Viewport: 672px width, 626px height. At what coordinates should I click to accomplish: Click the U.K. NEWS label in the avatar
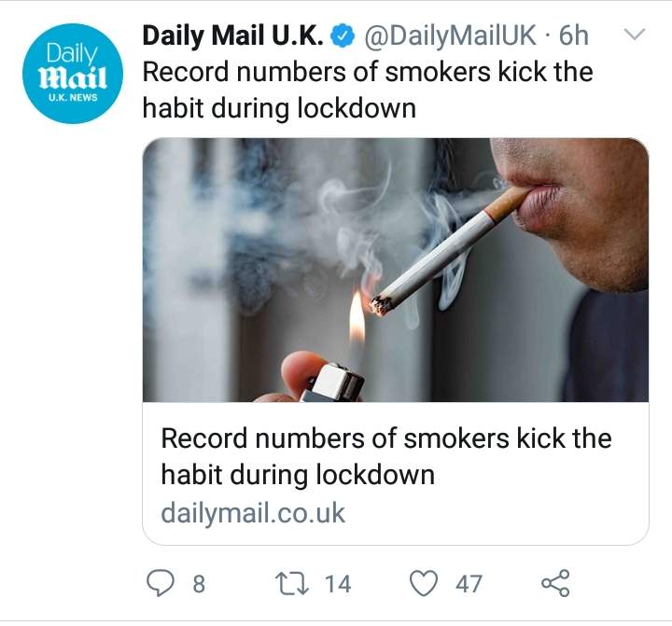tap(73, 97)
